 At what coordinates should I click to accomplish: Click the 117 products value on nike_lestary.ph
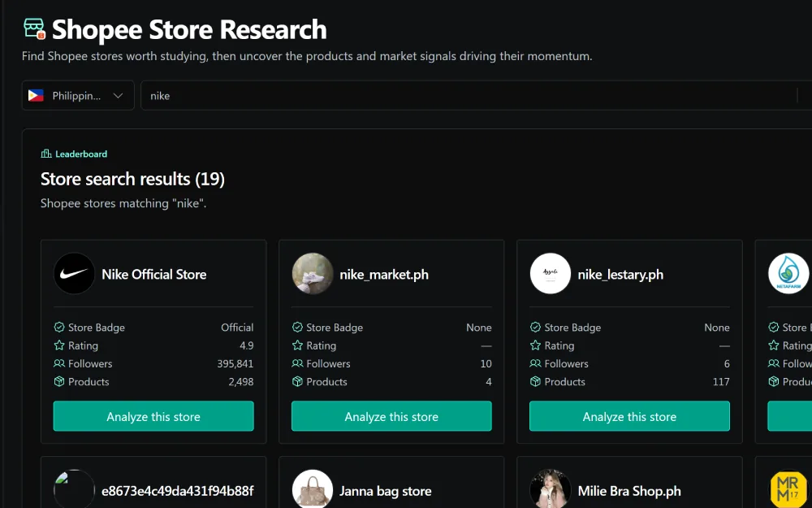[721, 382]
